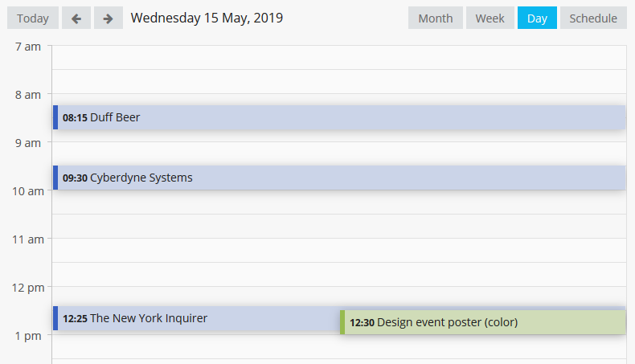Advance to the next day arrow
635x364 pixels.
click(108, 18)
